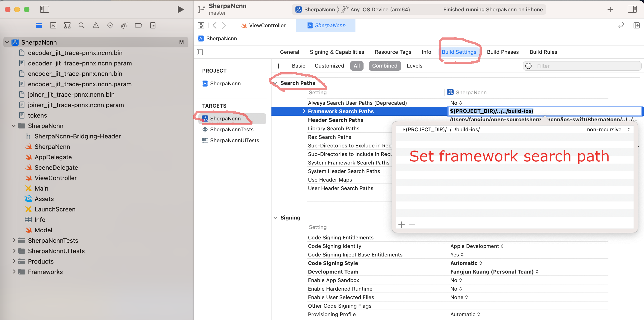Click the build settings Filter field
This screenshot has height=320, width=644.
click(x=582, y=66)
